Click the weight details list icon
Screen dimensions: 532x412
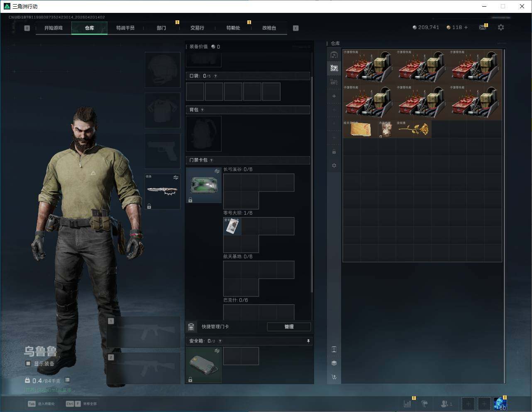(x=67, y=380)
